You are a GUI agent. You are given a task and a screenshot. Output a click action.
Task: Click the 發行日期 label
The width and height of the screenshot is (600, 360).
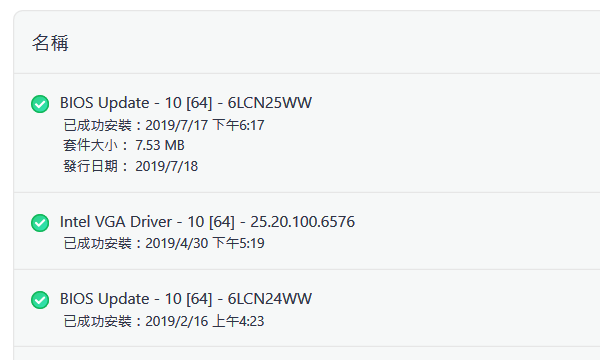(x=90, y=166)
